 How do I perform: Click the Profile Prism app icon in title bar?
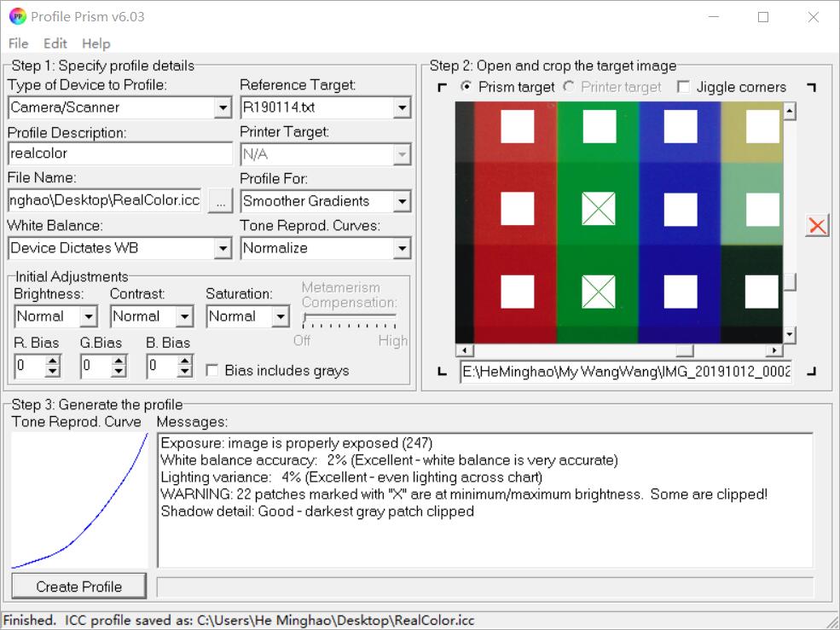point(17,16)
